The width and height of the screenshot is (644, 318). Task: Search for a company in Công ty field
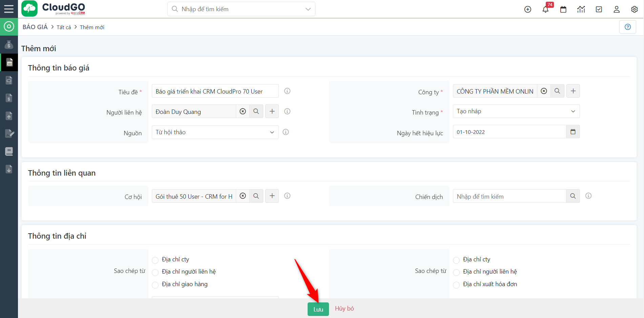click(557, 91)
